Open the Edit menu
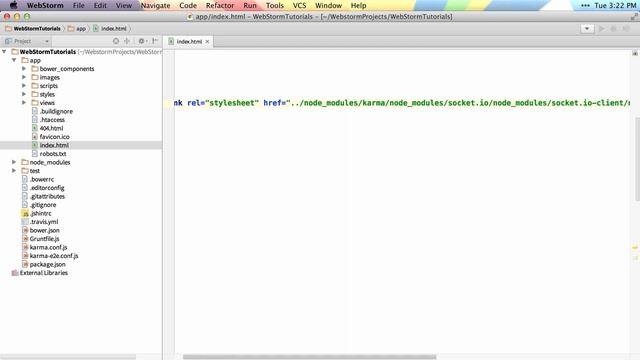Screen dimensions: 640x360 point(100,5)
